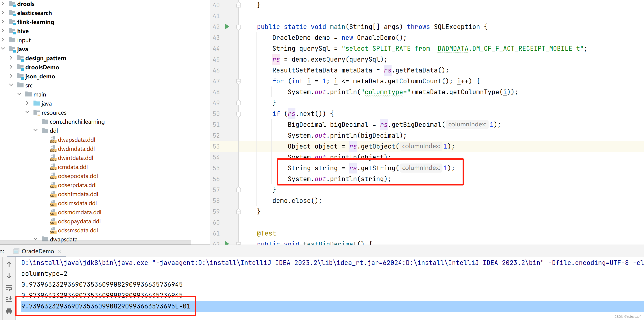Open the odsqpaydata.ddl file
The width and height of the screenshot is (644, 320).
(x=79, y=221)
